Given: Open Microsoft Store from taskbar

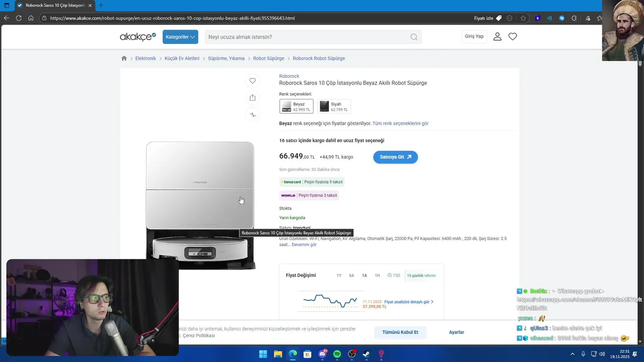Looking at the screenshot, I should (x=307, y=354).
